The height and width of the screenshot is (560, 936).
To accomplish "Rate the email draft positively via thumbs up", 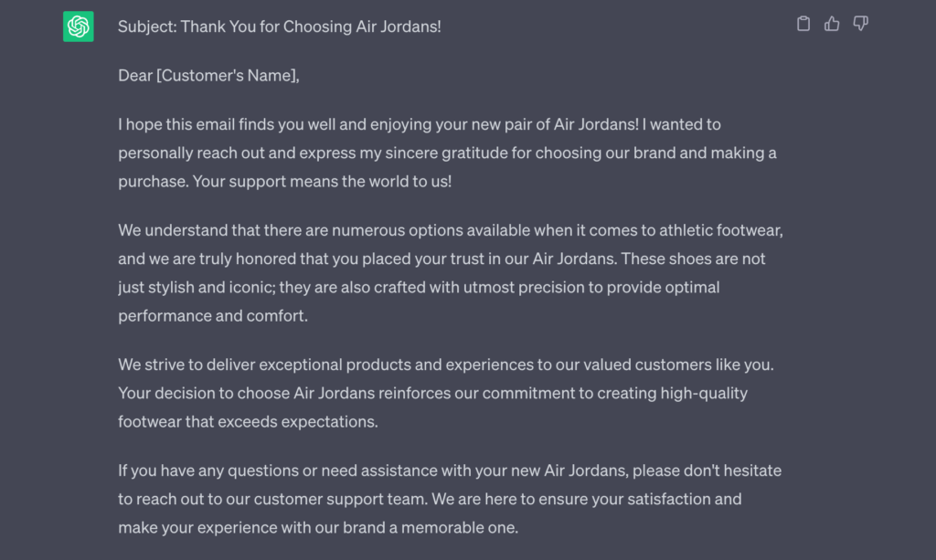I will click(832, 24).
